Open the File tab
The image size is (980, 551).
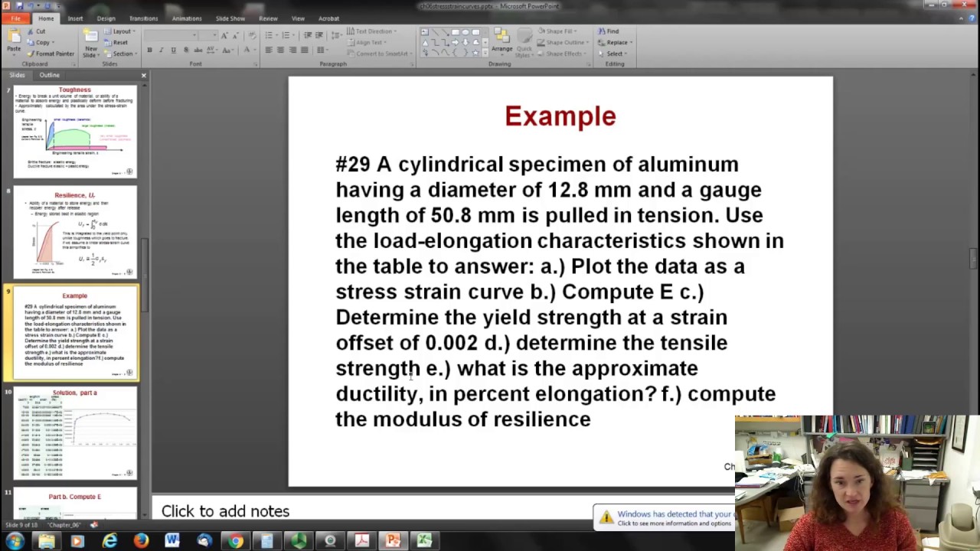pos(15,18)
